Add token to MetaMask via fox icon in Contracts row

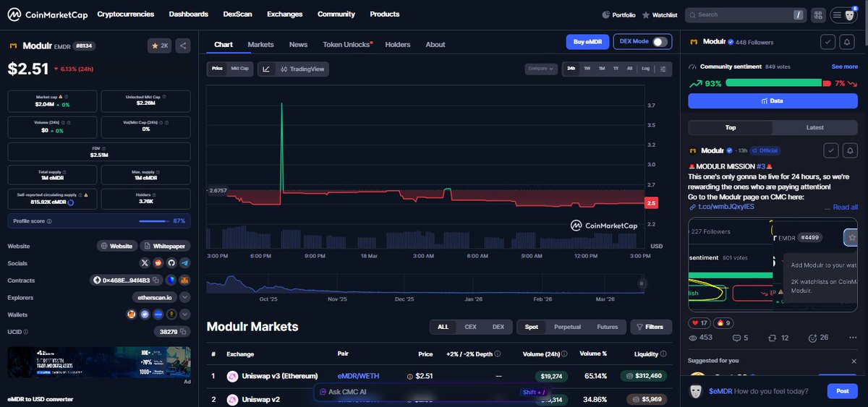click(x=184, y=280)
